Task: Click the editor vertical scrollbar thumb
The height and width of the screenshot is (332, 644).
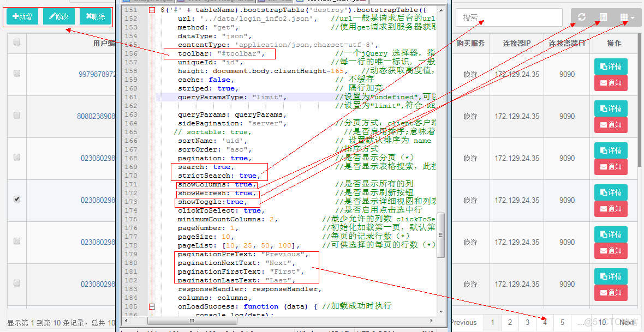Action: tap(440, 235)
